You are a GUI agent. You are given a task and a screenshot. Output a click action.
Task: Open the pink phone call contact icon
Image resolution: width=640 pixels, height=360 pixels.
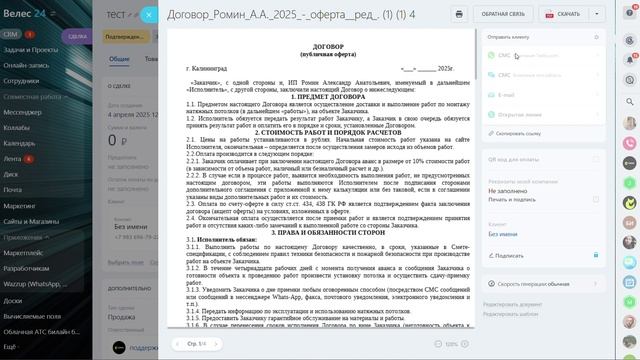pos(629,143)
